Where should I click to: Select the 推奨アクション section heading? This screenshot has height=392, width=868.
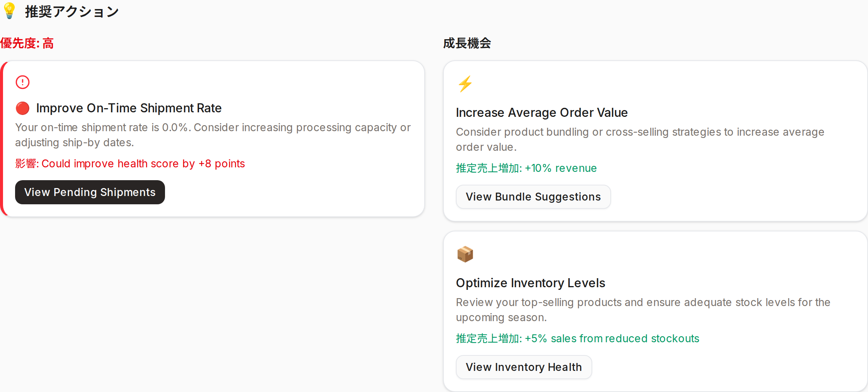pyautogui.click(x=72, y=12)
